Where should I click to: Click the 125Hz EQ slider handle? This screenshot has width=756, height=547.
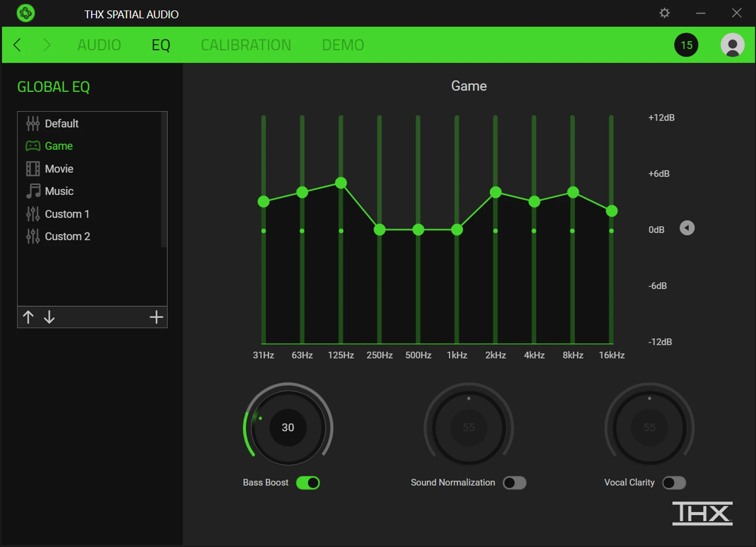(x=341, y=183)
